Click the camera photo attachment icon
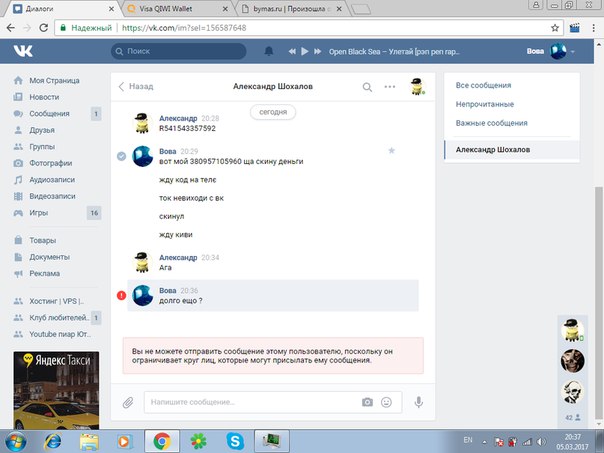This screenshot has height=453, width=604. [367, 402]
